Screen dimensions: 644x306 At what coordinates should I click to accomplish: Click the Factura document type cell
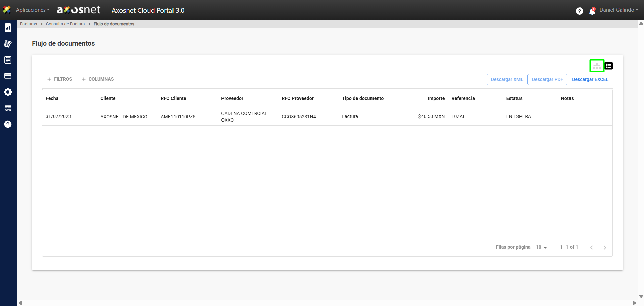coord(350,116)
